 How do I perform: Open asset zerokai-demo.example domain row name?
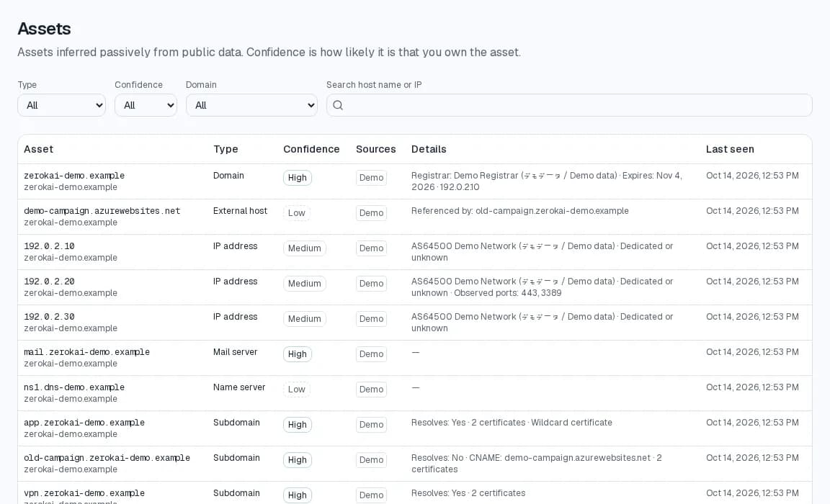click(x=74, y=176)
